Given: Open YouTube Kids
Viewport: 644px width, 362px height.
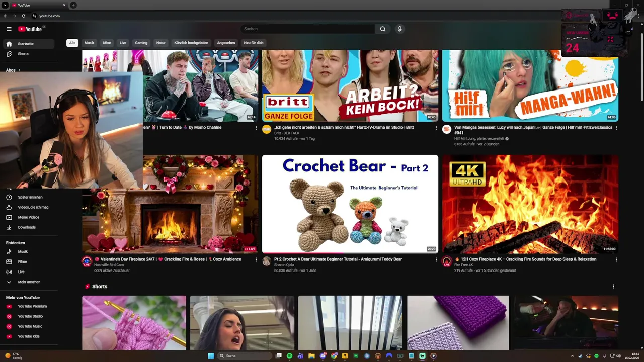Looking at the screenshot, I should 28,336.
